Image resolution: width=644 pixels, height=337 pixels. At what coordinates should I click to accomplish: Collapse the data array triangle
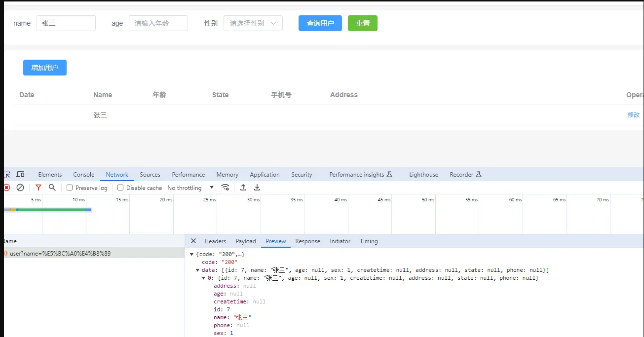[x=198, y=270]
